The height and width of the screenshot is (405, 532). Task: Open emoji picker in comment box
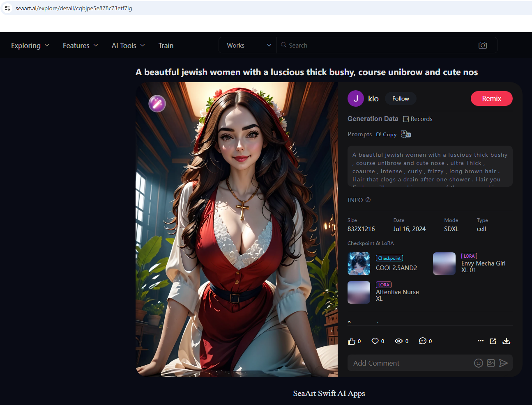[479, 363]
